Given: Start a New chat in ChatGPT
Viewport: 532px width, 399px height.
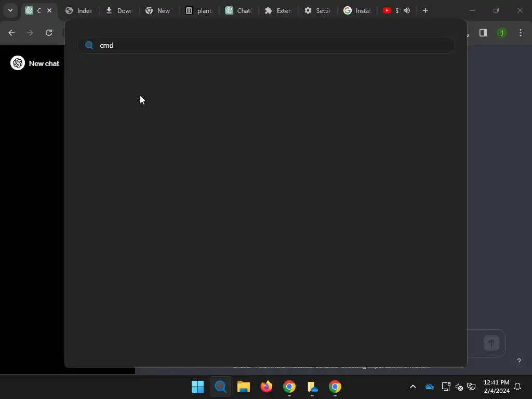Looking at the screenshot, I should [x=44, y=63].
